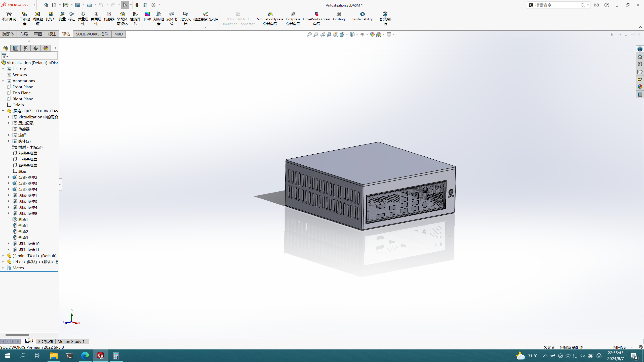Image resolution: width=644 pixels, height=362 pixels.
Task: Open the Save button dropdown arrow
Action: (x=84, y=5)
